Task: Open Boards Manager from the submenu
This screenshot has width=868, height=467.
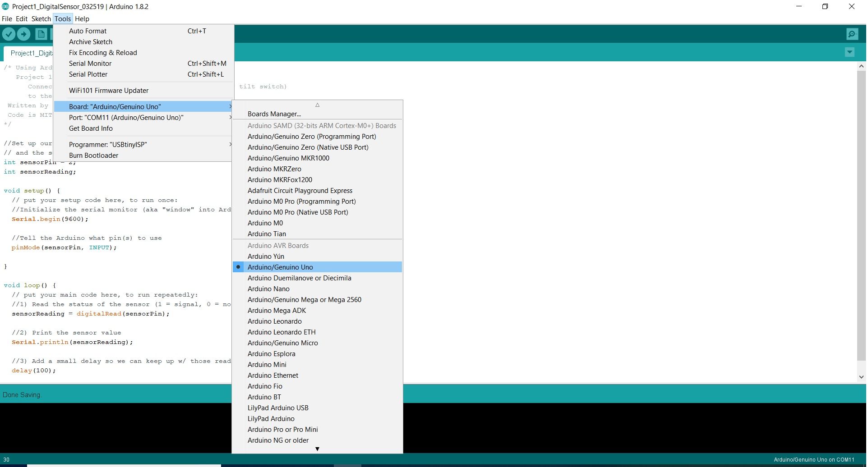Action: 274,114
